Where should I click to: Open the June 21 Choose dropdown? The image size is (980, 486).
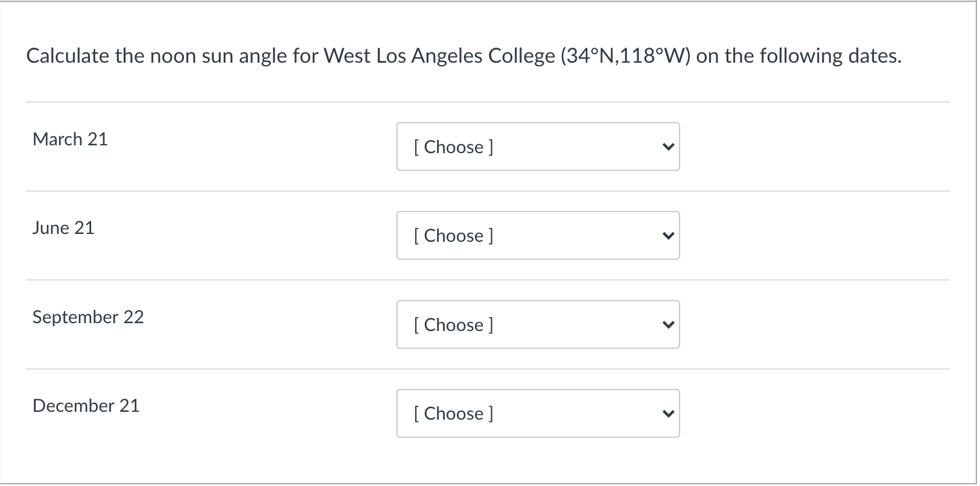pos(538,235)
